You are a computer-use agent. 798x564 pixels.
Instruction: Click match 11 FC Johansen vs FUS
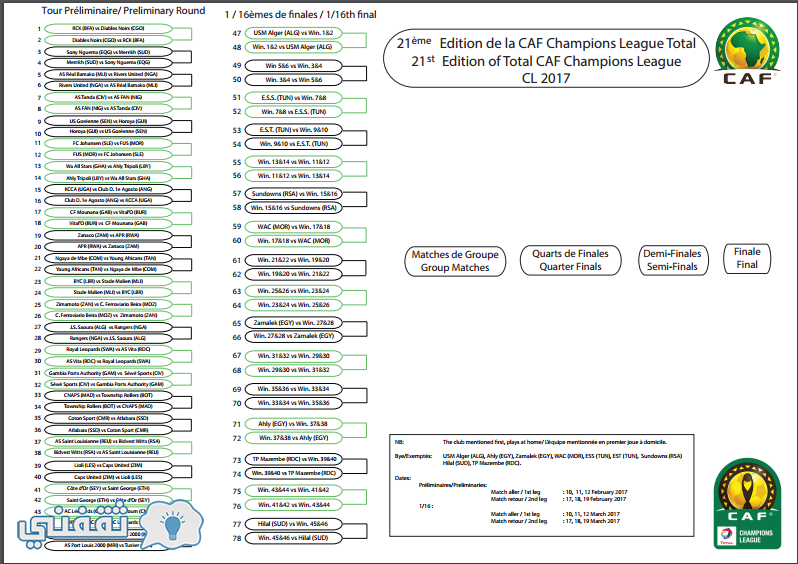[108, 144]
